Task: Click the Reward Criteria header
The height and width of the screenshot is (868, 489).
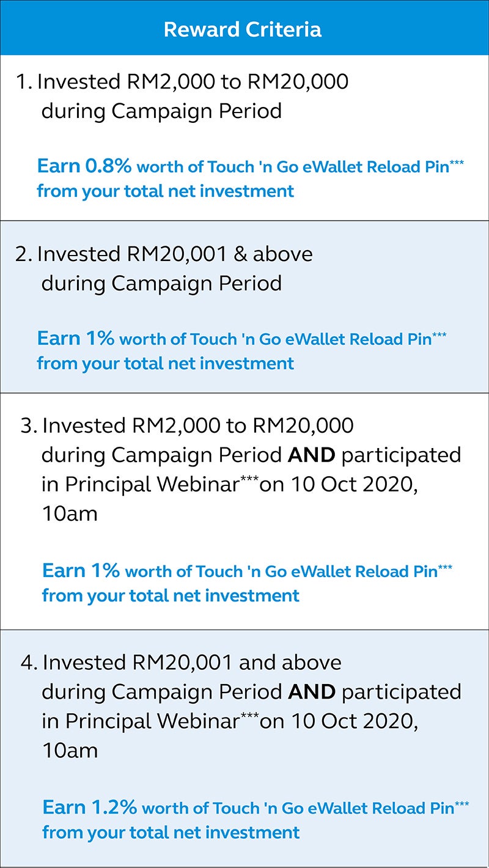Action: coord(243,29)
